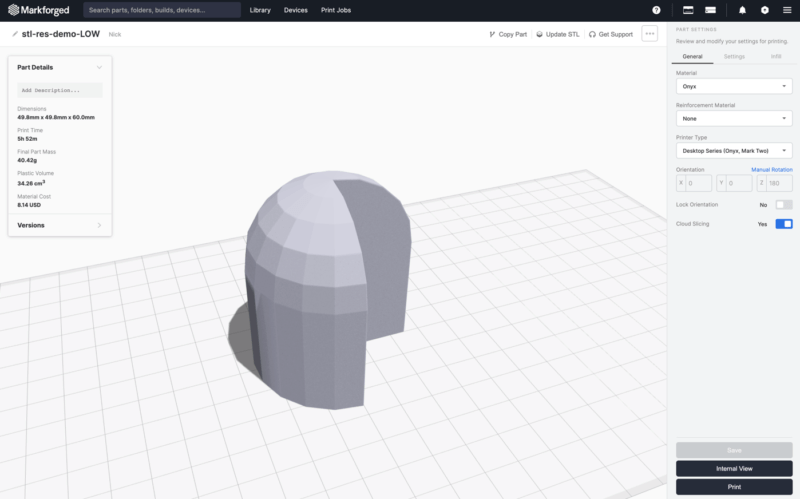Open the Material dropdown showing Onyx
800x499 pixels.
click(734, 86)
